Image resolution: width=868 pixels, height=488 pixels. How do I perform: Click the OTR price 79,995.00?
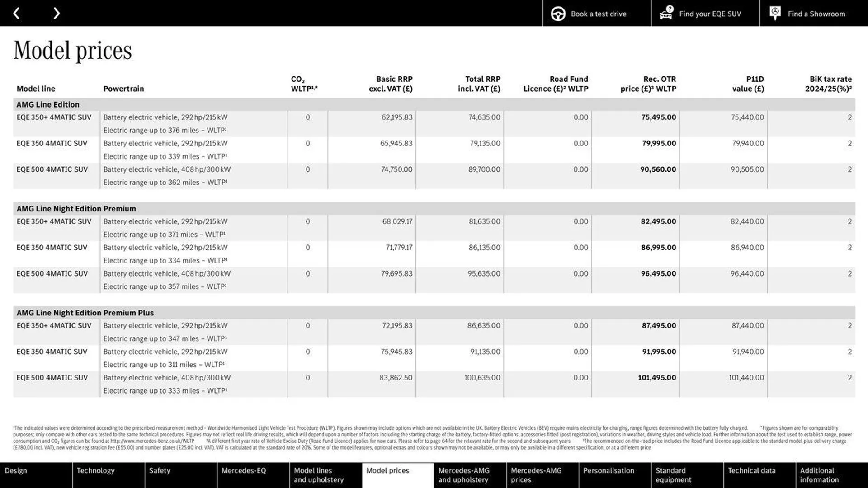(659, 143)
